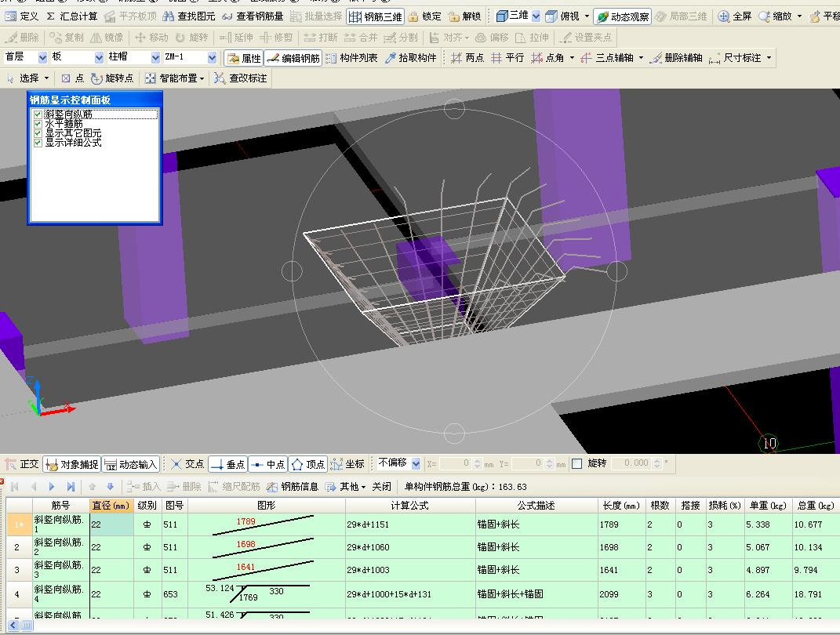Uncheck 显示其它图元 checkbox
This screenshot has width=840, height=635.
click(38, 133)
